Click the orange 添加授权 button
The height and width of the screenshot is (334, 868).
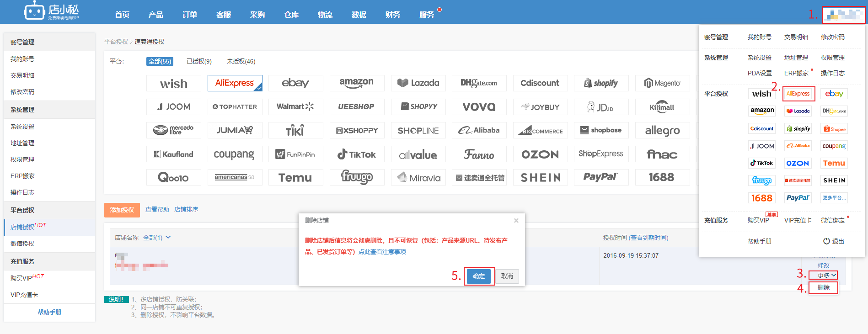(x=122, y=210)
